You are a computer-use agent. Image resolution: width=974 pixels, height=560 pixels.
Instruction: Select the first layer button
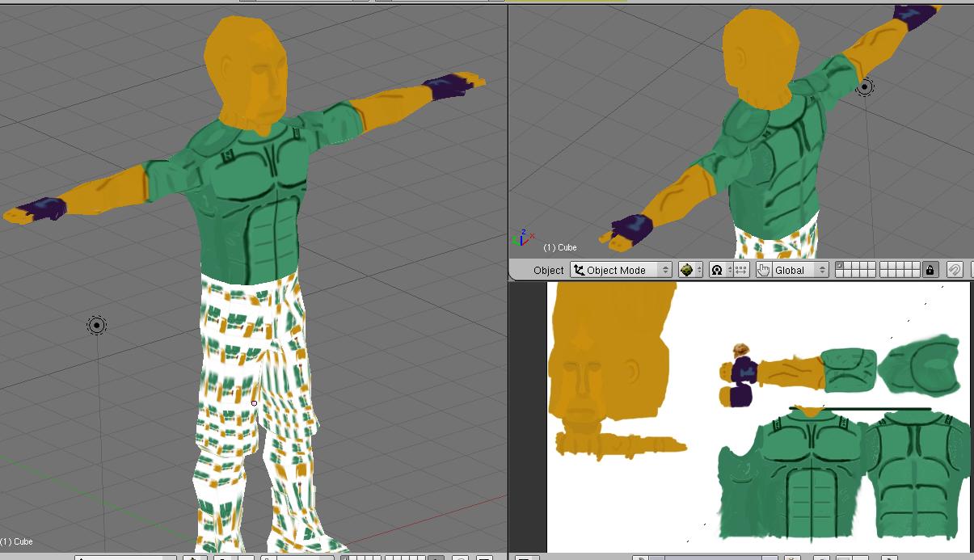[x=840, y=265]
